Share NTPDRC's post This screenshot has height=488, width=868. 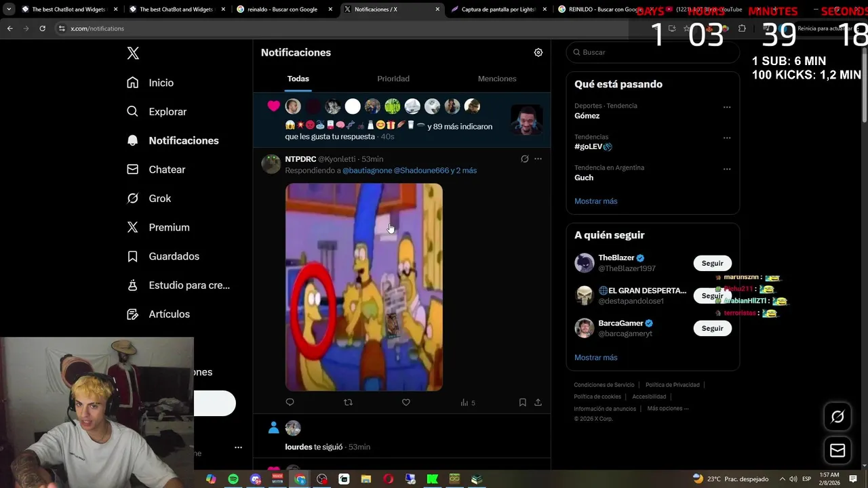(x=538, y=403)
